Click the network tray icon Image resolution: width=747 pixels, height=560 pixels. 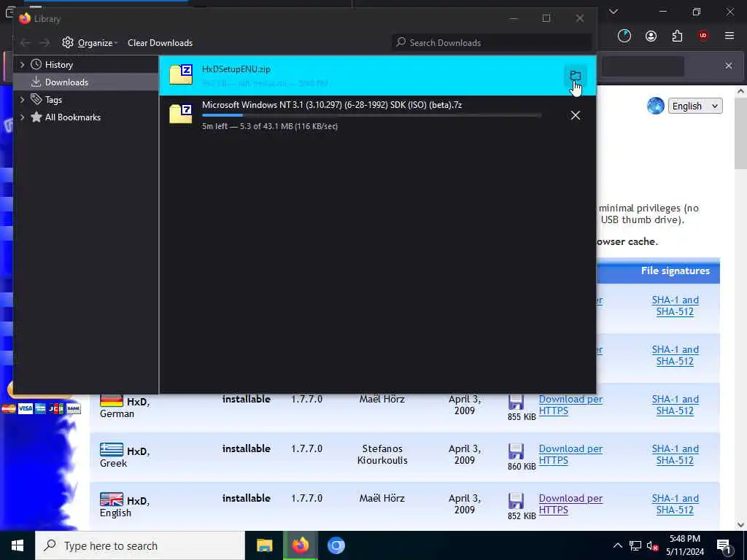(x=635, y=545)
